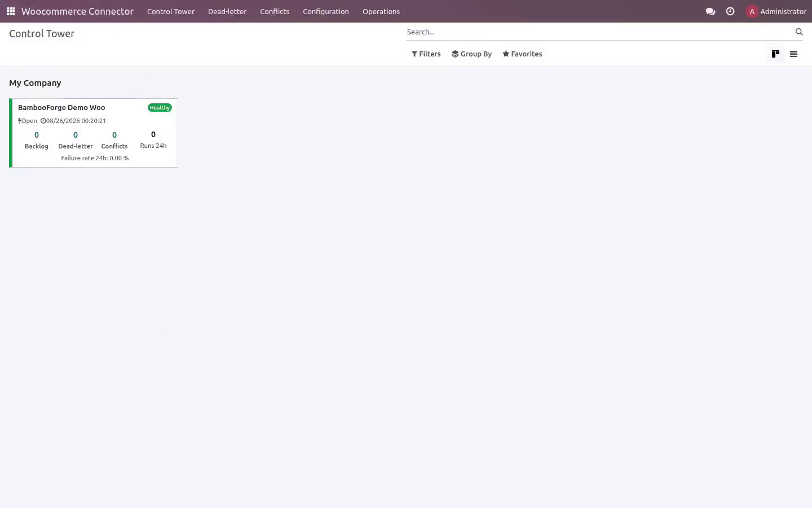Image resolution: width=812 pixels, height=508 pixels.
Task: Expand the Filters dropdown
Action: tap(426, 54)
